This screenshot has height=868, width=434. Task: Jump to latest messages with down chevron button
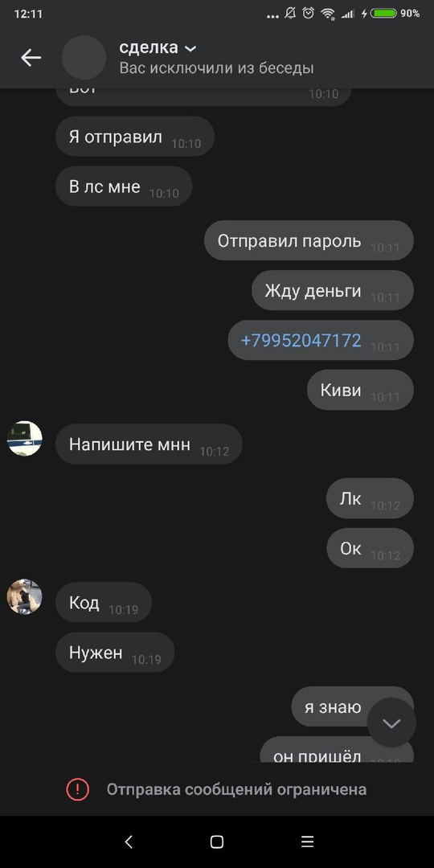tap(391, 723)
